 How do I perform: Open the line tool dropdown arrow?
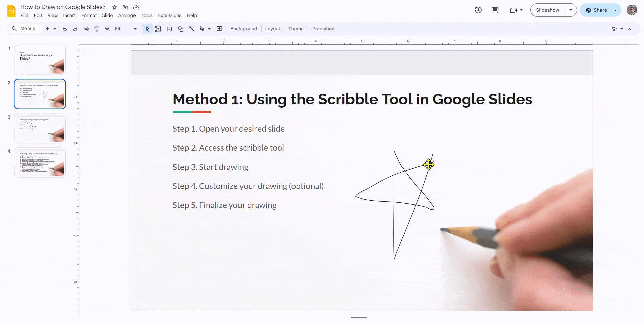tap(209, 29)
